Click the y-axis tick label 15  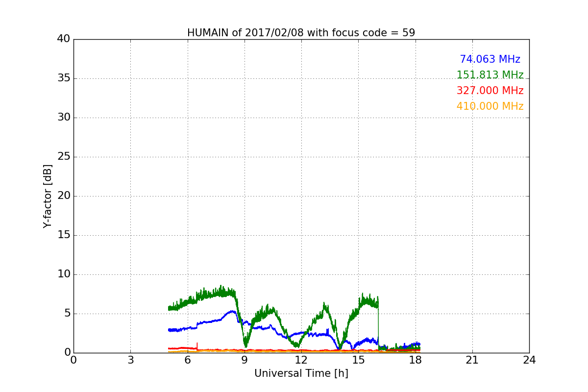point(64,235)
